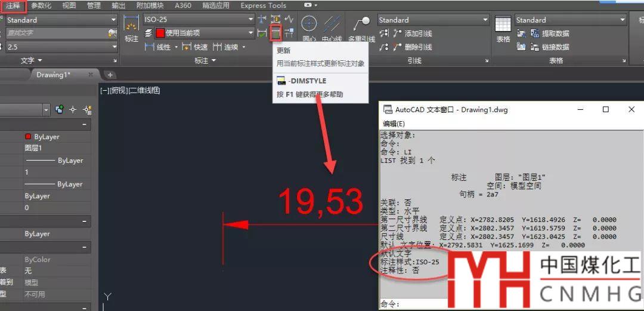The height and width of the screenshot is (311, 644).
Task: Open the 输出 ribbon tab
Action: click(119, 6)
